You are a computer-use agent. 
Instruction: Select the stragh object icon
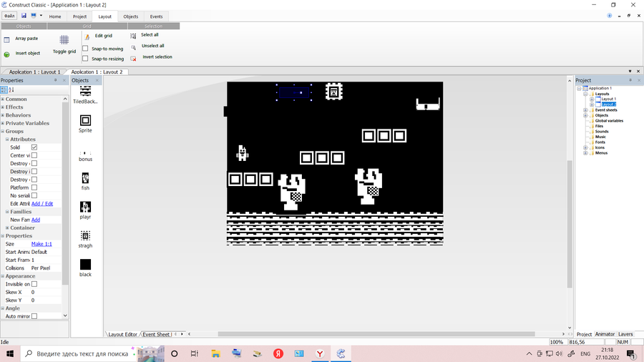(x=85, y=235)
